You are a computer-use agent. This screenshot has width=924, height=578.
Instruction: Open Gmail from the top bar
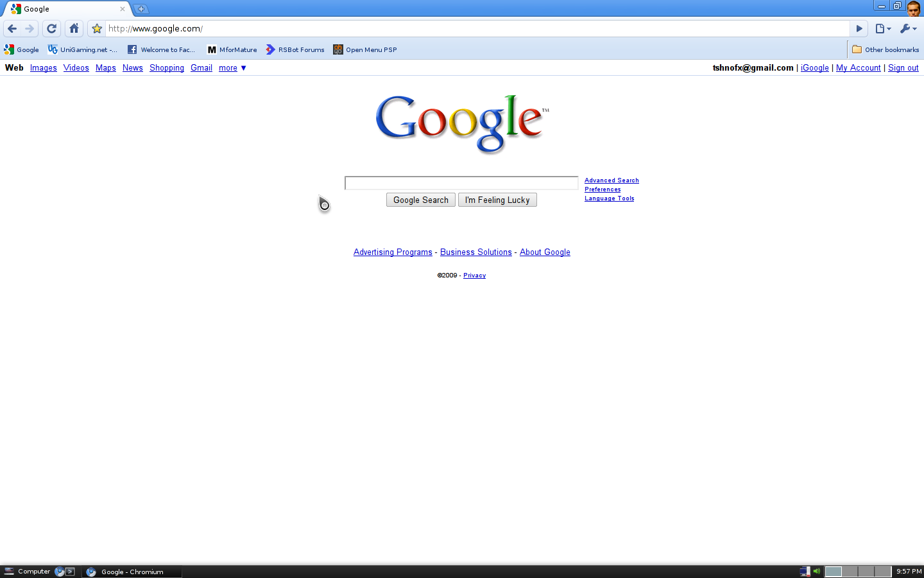201,67
